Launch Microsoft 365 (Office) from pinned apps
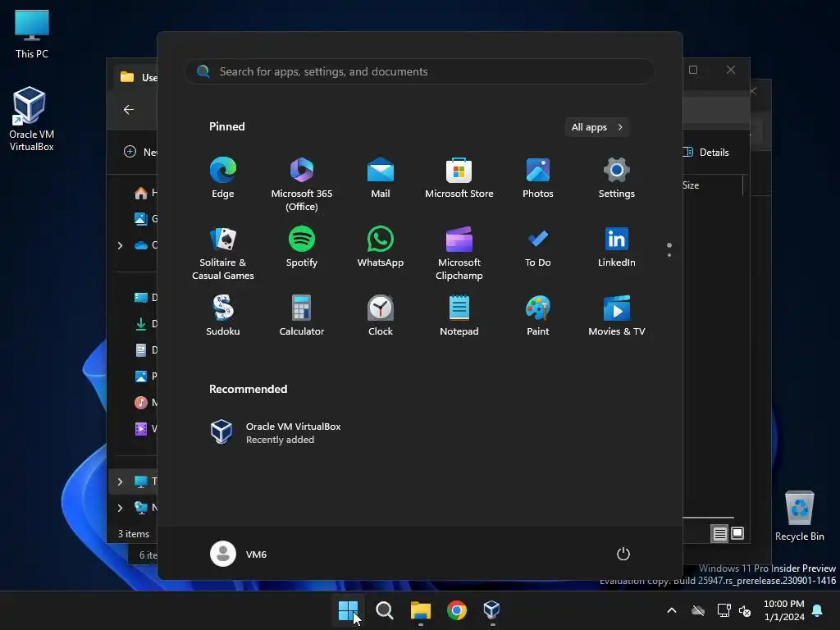 coord(302,184)
